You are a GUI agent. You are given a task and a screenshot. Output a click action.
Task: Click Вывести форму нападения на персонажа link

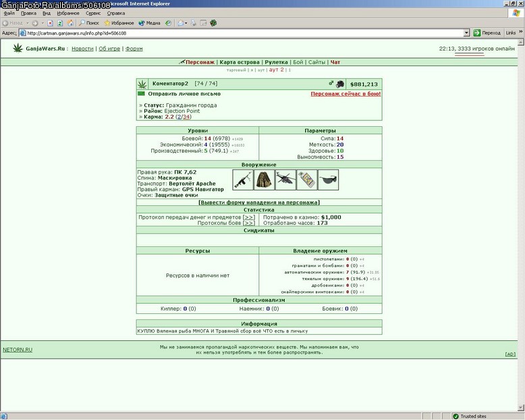pos(259,203)
